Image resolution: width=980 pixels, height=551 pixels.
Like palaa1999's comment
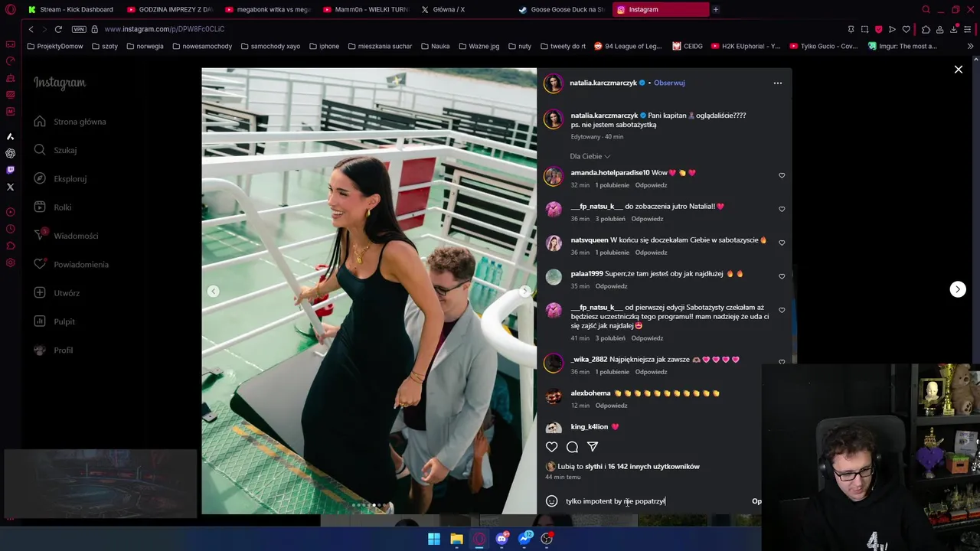click(782, 276)
